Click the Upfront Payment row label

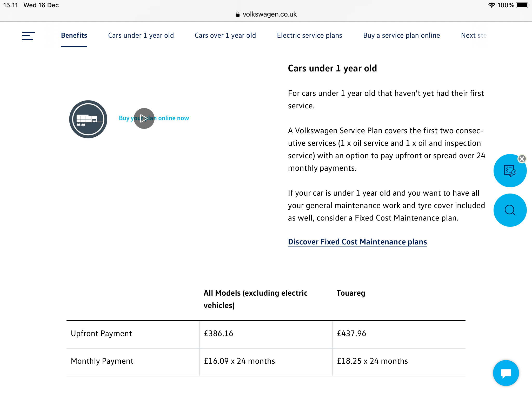pyautogui.click(x=101, y=334)
